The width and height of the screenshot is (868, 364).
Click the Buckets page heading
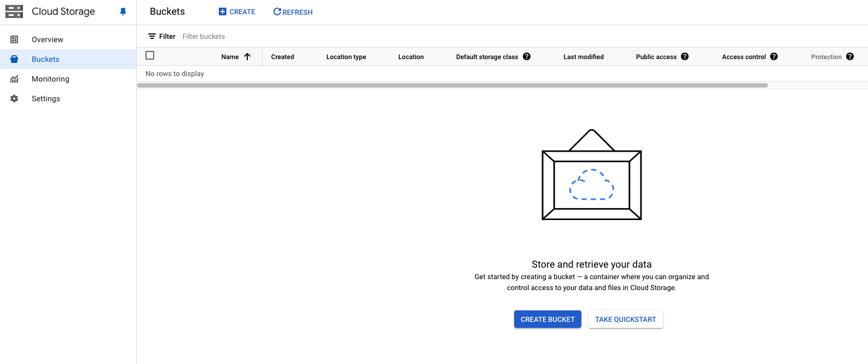[167, 11]
